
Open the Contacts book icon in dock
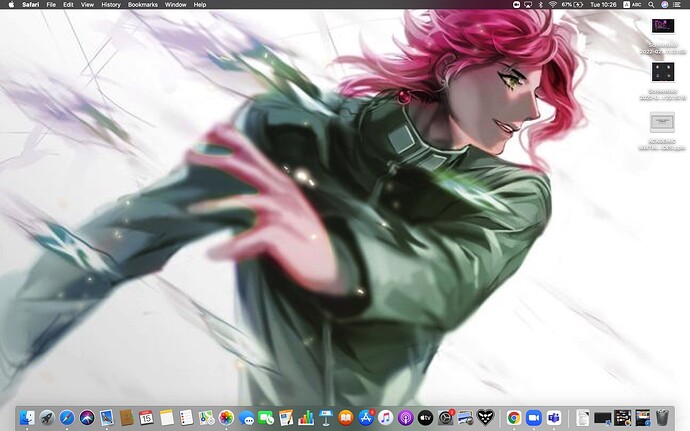coord(127,417)
